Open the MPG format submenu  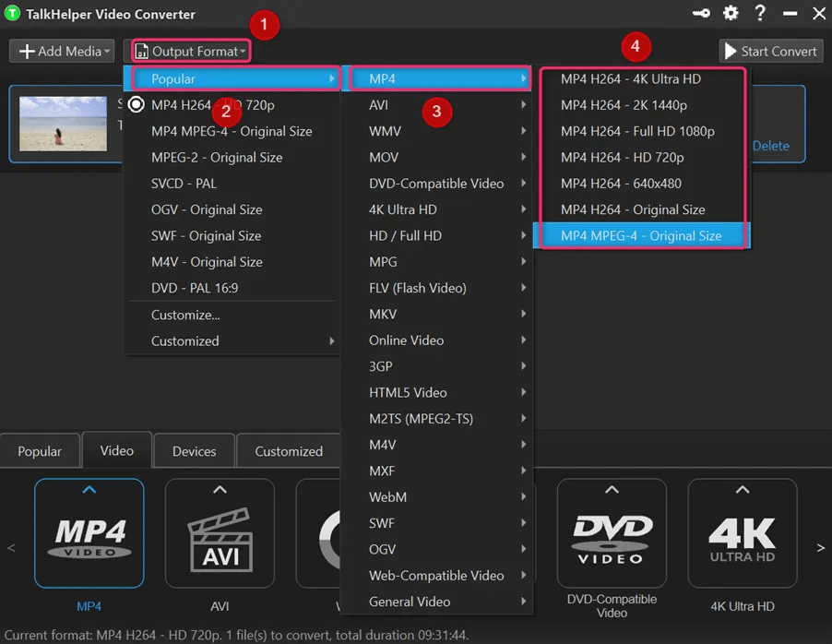pyautogui.click(x=437, y=262)
